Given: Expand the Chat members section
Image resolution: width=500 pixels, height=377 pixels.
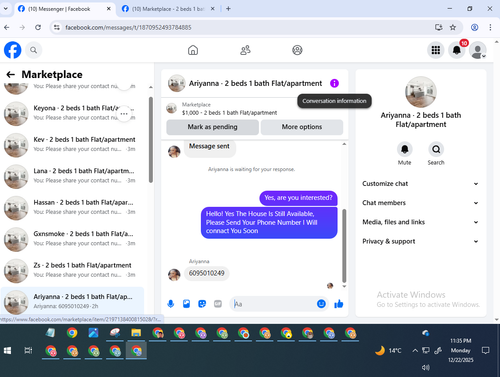Looking at the screenshot, I should pyautogui.click(x=420, y=203).
